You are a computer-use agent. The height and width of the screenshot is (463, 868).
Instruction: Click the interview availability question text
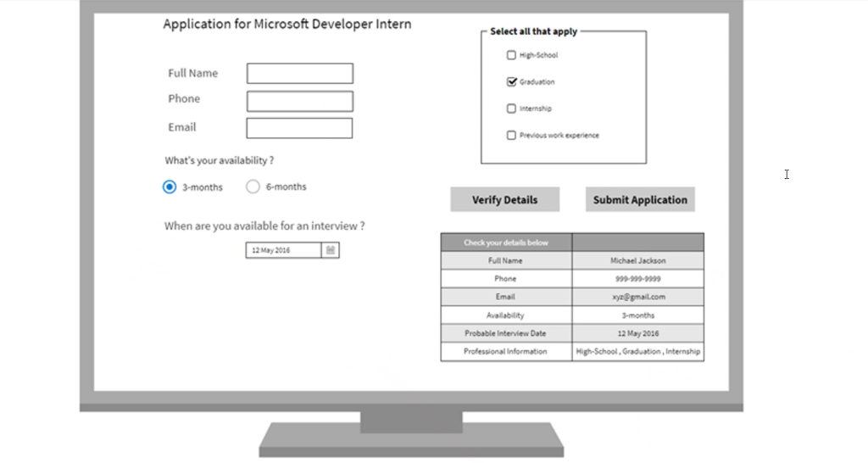click(264, 226)
